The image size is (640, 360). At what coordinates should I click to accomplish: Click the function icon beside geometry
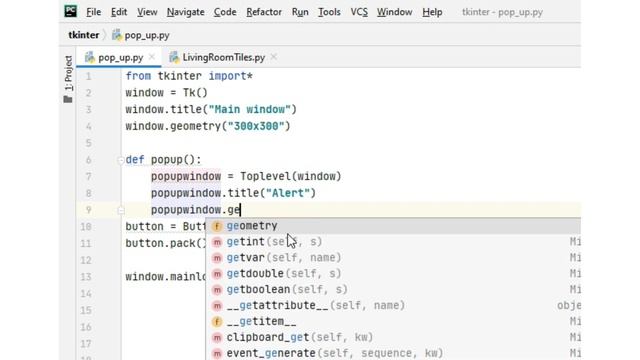pyautogui.click(x=217, y=226)
